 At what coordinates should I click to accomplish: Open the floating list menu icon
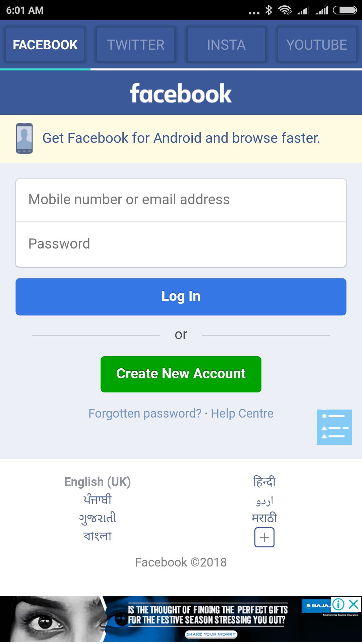pyautogui.click(x=334, y=427)
